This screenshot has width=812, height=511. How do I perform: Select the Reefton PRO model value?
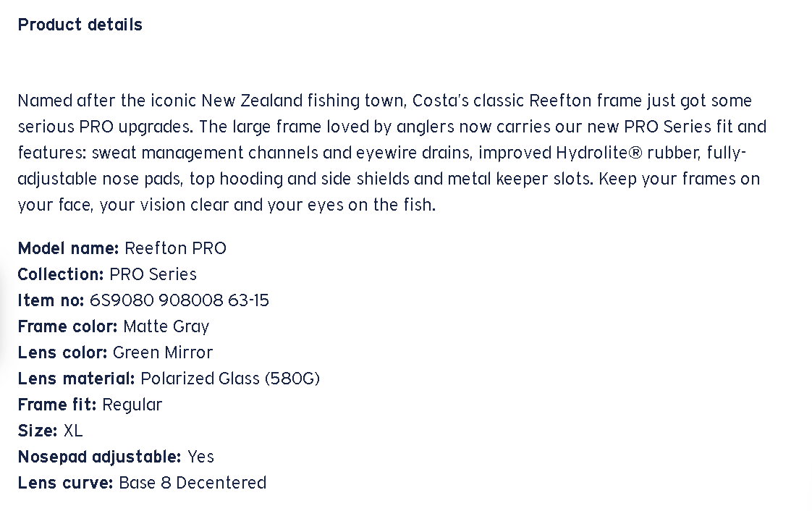point(175,248)
